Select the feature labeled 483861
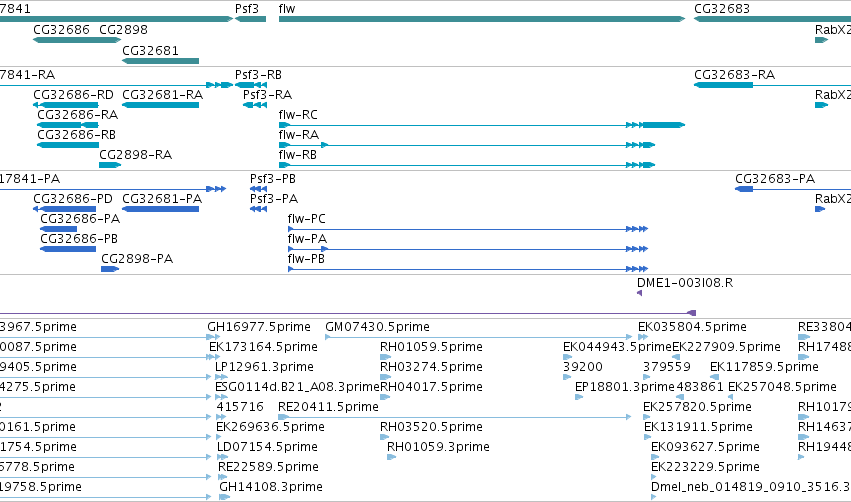 pos(700,387)
